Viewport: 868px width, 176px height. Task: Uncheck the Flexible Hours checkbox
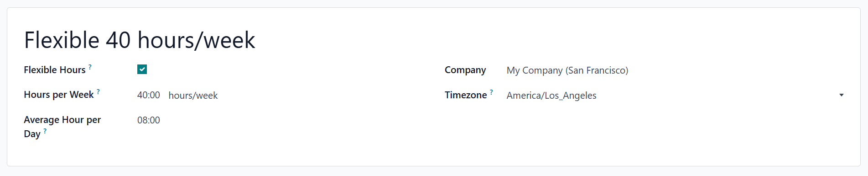(142, 69)
